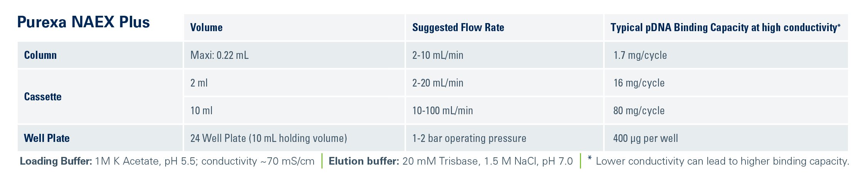The height and width of the screenshot is (180, 868).
Task: Click the Maxi: 0.22 mL cell
Action: click(x=294, y=55)
